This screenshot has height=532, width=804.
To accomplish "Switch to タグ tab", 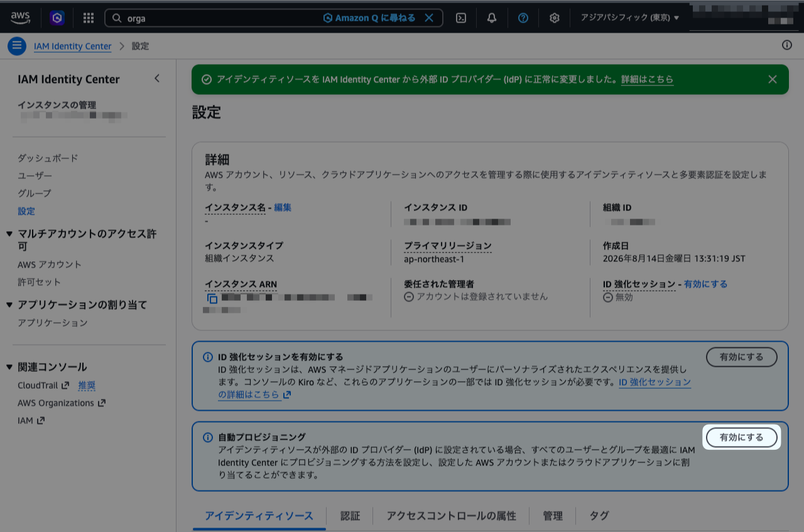I will tap(599, 516).
